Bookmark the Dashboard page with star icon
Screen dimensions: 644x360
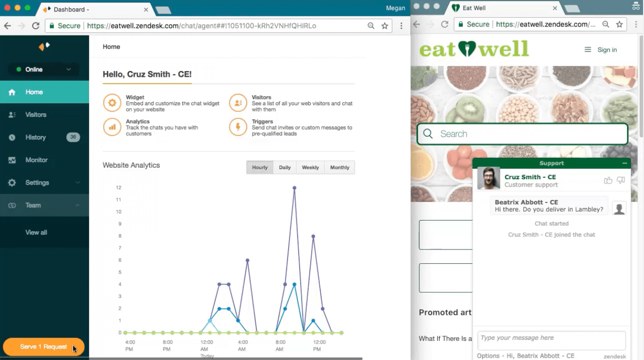coord(385,26)
